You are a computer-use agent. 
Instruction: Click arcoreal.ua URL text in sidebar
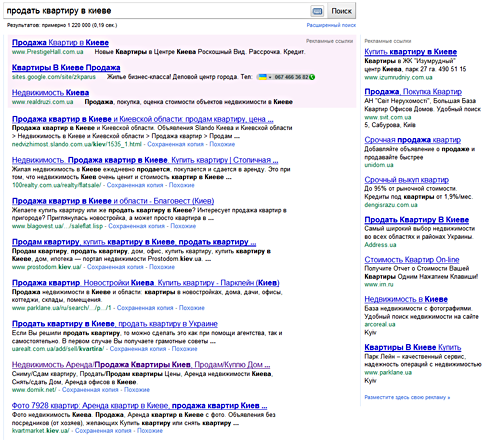point(380,324)
